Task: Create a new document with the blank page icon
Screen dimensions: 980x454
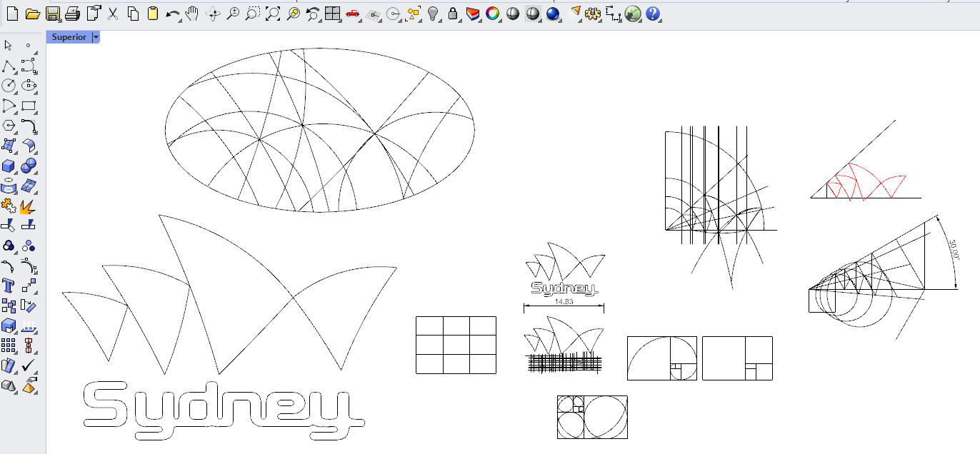Action: tap(12, 14)
